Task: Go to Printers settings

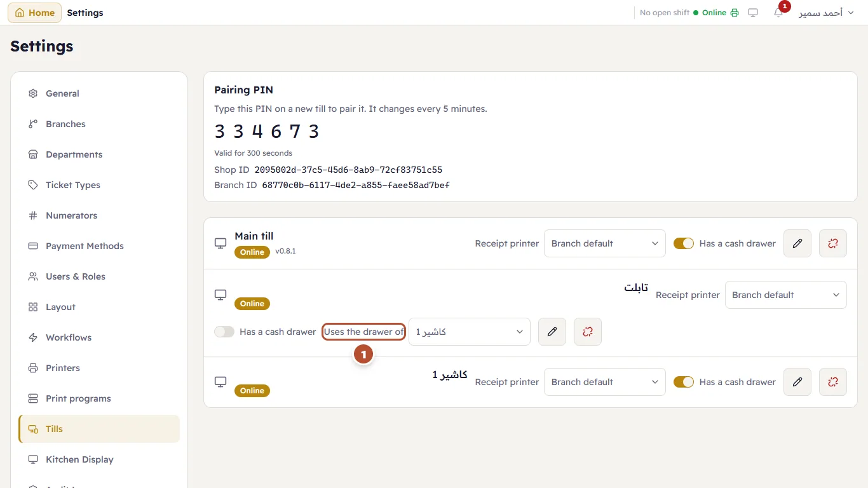Action: 99,368
